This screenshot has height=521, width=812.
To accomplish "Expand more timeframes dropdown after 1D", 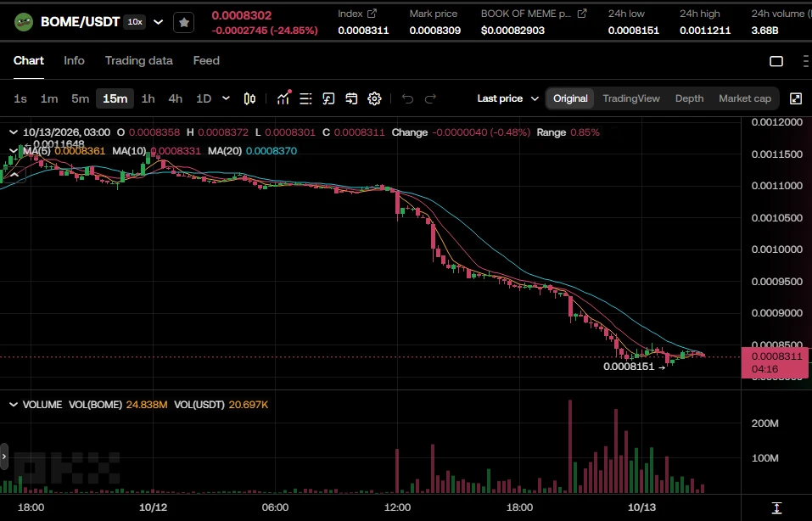I will tap(226, 98).
